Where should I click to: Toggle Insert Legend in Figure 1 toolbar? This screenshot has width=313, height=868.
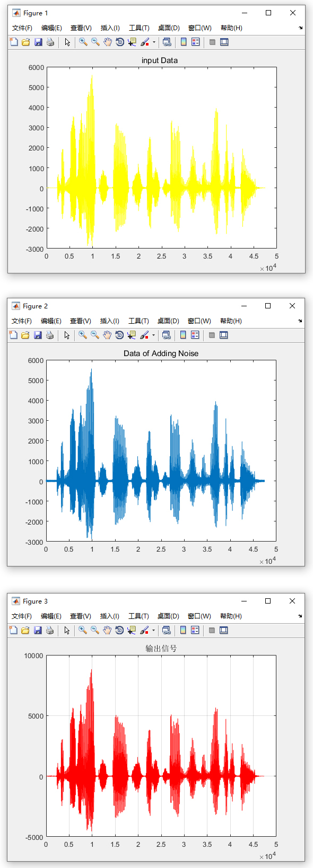click(196, 42)
